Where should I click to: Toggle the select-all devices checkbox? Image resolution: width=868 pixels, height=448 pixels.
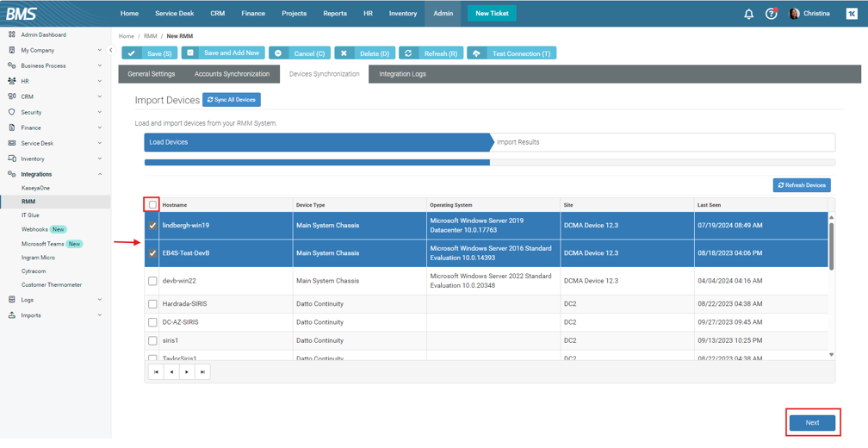[x=152, y=205]
